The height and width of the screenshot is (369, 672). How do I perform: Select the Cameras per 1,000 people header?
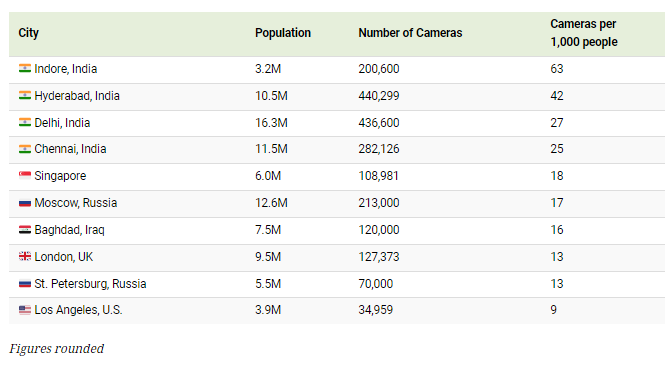click(x=584, y=33)
